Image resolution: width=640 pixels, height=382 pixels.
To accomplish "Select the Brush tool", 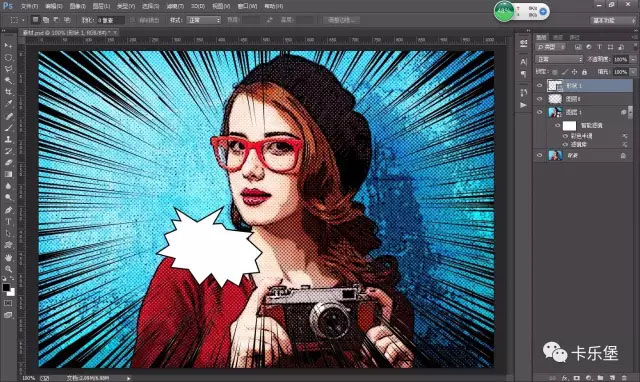I will click(x=8, y=127).
